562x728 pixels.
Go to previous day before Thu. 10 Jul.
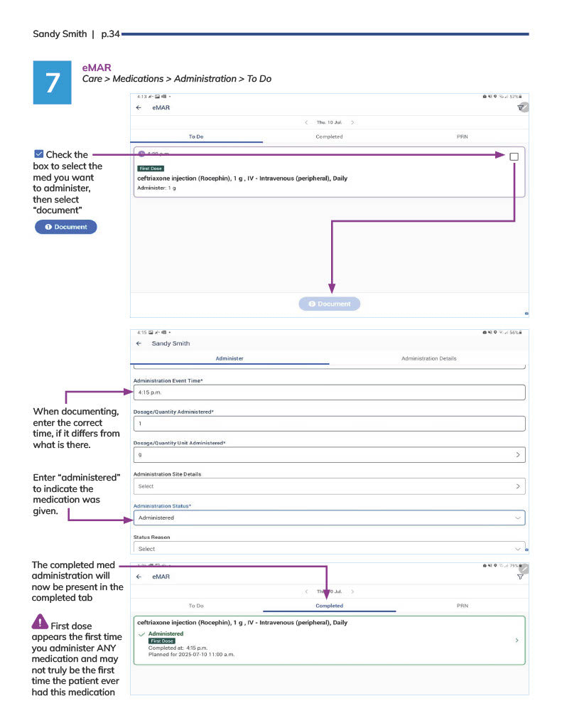(306, 122)
